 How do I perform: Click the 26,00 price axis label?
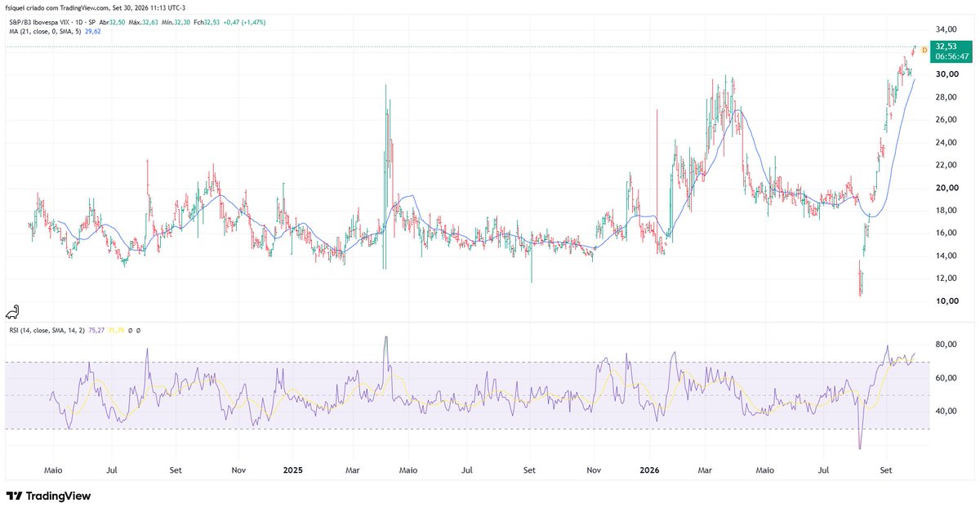point(947,120)
